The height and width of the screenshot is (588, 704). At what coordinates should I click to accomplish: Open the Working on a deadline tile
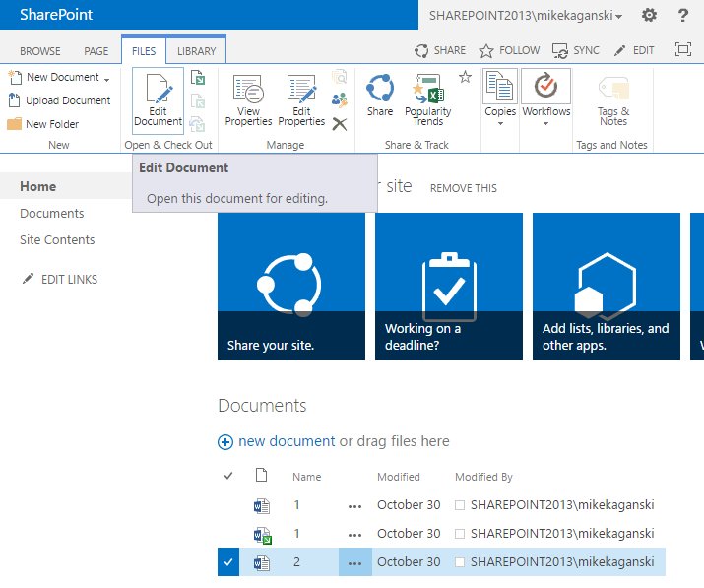tap(449, 287)
